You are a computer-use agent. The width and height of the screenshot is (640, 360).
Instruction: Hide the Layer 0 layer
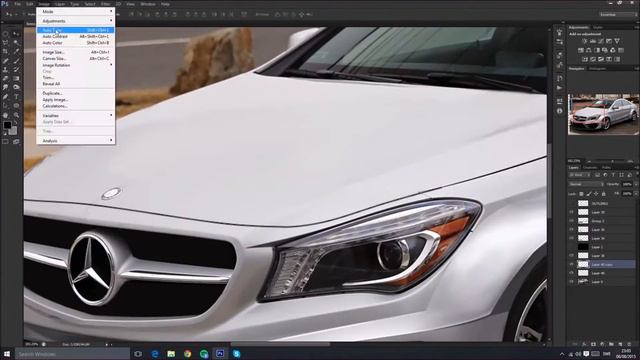pyautogui.click(x=572, y=282)
